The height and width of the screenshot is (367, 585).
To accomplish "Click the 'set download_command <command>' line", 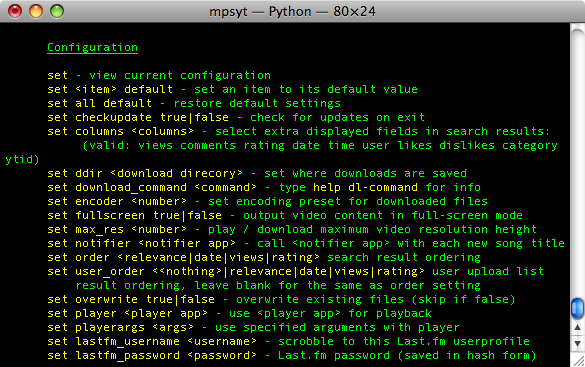I will point(264,187).
